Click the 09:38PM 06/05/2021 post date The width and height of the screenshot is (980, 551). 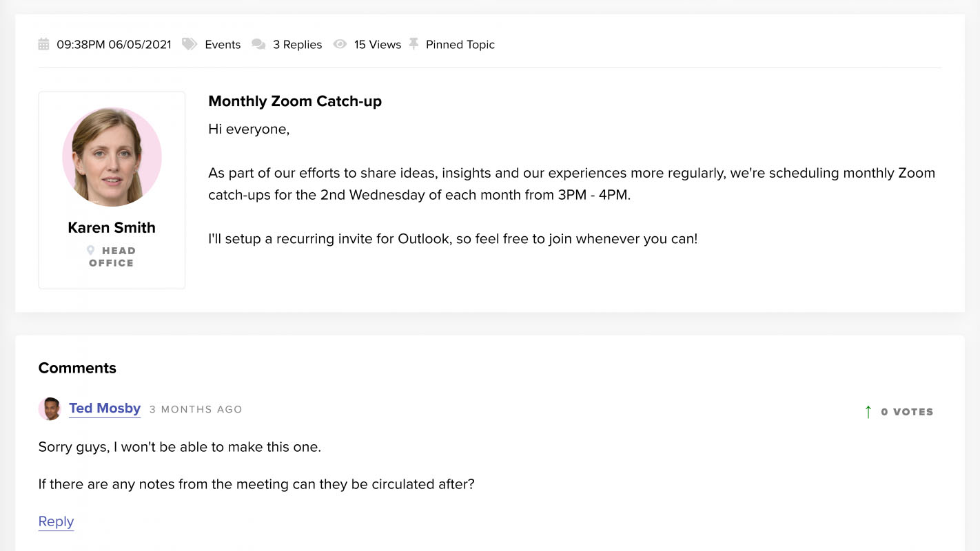(x=114, y=45)
